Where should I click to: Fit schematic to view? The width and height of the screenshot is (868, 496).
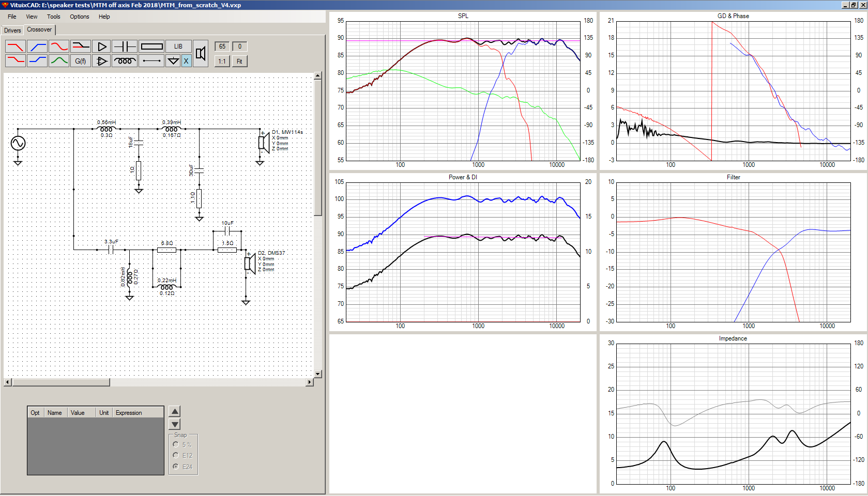point(240,61)
